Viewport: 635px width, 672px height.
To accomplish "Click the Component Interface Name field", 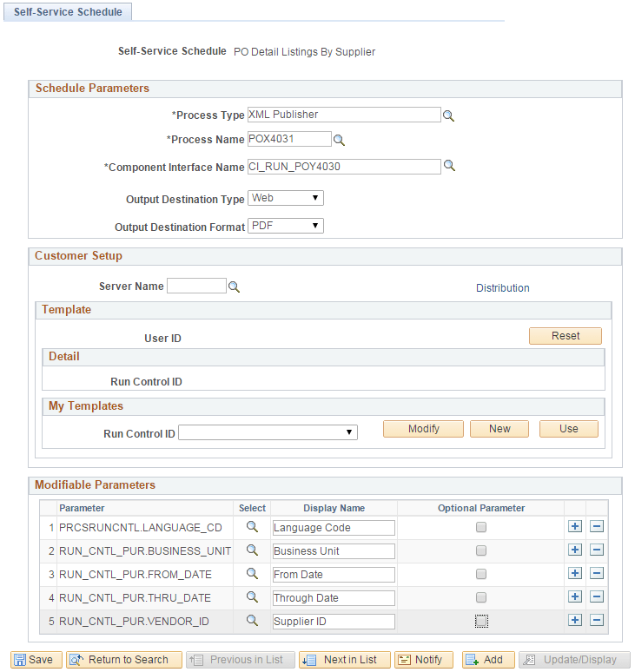I will click(344, 167).
